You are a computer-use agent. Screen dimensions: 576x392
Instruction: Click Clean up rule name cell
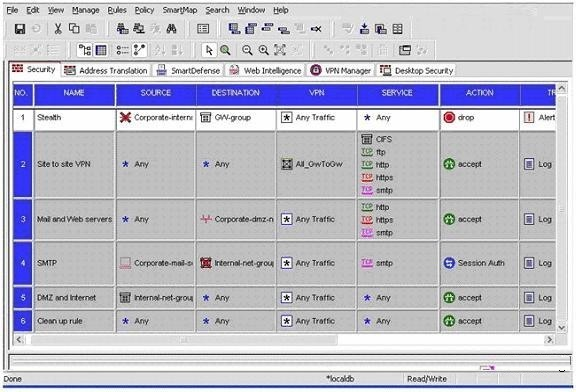[x=74, y=321]
